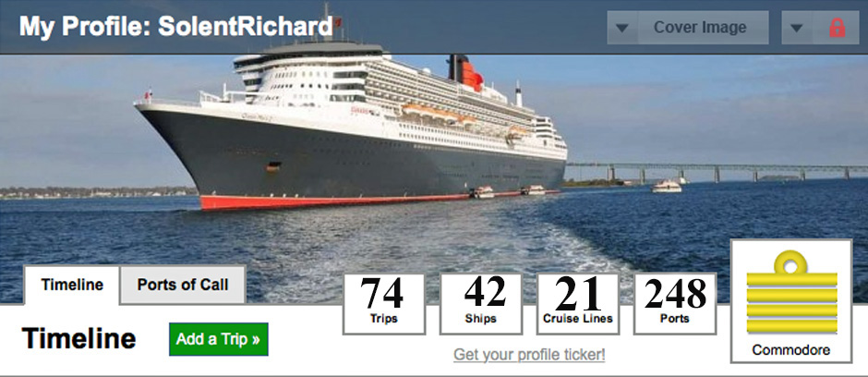Open the Get your profile ticker link
This screenshot has height=377, width=868.
[529, 355]
